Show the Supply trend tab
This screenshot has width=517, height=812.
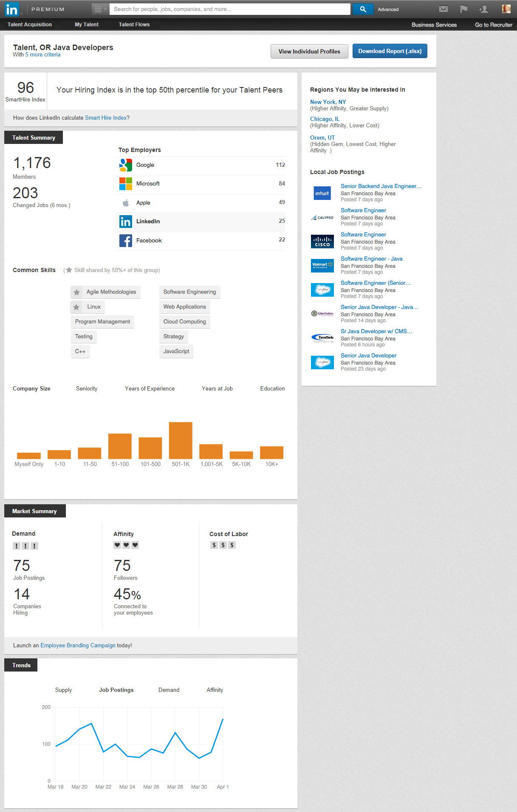tap(63, 690)
